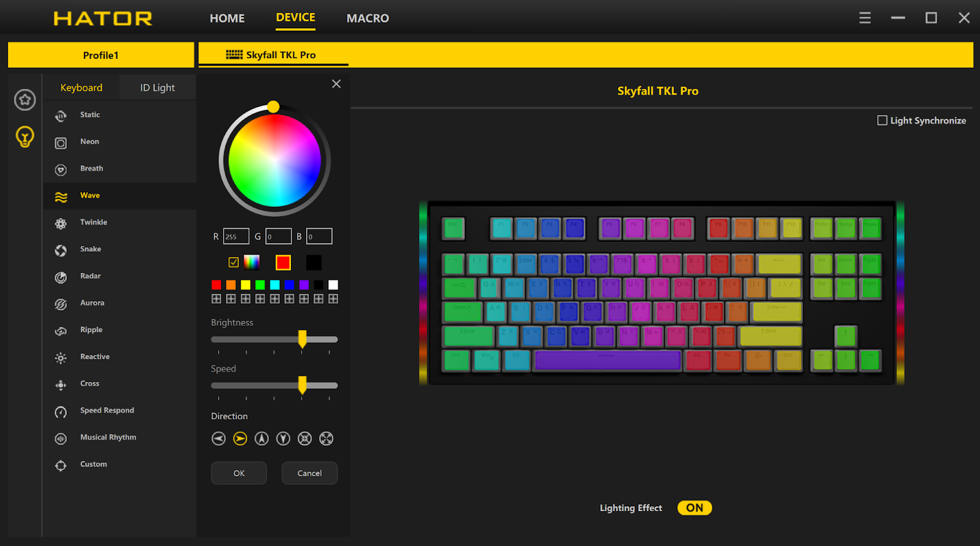Image resolution: width=980 pixels, height=546 pixels.
Task: Close the color picker panel
Action: coord(336,84)
